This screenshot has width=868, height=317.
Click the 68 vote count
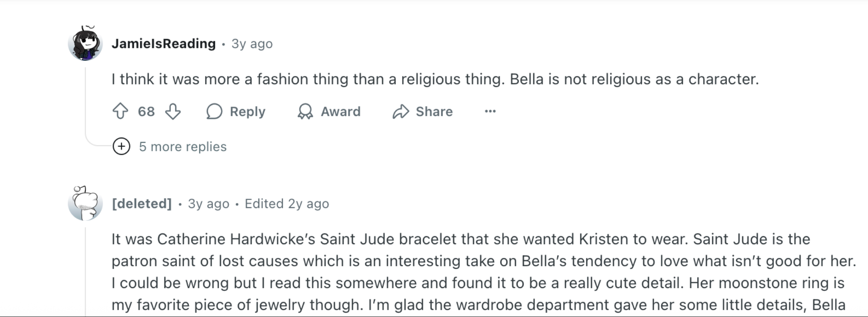[146, 111]
